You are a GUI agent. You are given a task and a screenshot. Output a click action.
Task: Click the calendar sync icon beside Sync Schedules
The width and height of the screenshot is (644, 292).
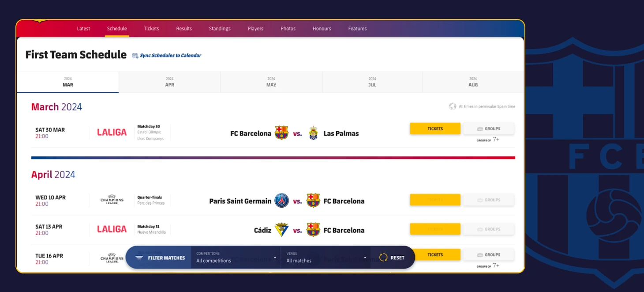click(x=135, y=56)
